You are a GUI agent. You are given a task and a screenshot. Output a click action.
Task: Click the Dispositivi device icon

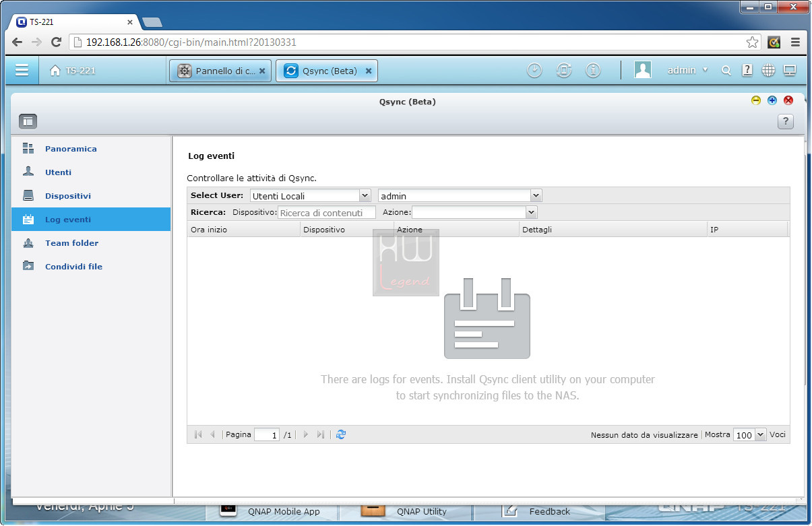click(x=28, y=195)
